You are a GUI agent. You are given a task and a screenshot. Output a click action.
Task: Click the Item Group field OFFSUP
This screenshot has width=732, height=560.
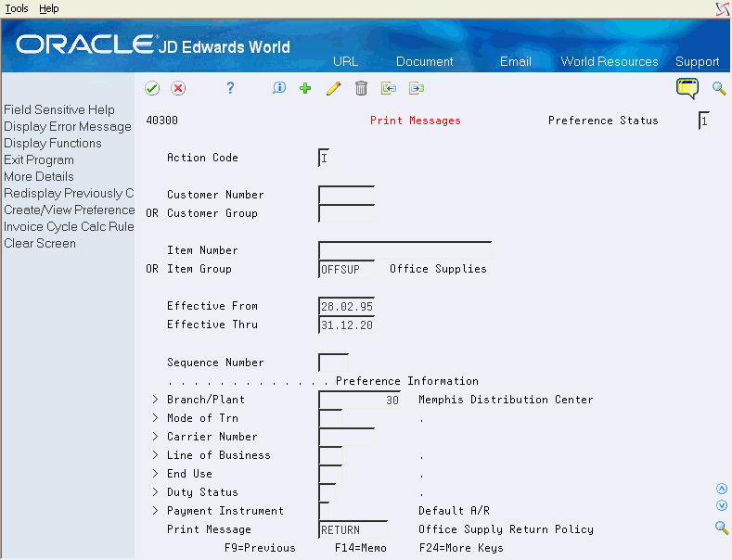click(x=346, y=269)
